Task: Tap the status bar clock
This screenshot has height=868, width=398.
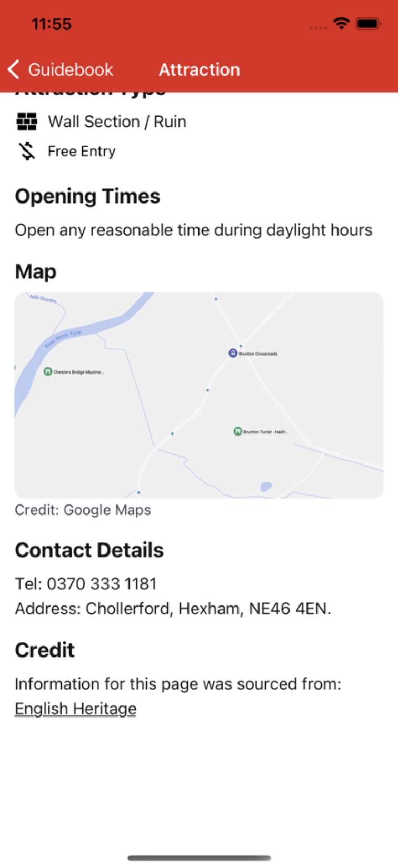Action: [x=52, y=24]
